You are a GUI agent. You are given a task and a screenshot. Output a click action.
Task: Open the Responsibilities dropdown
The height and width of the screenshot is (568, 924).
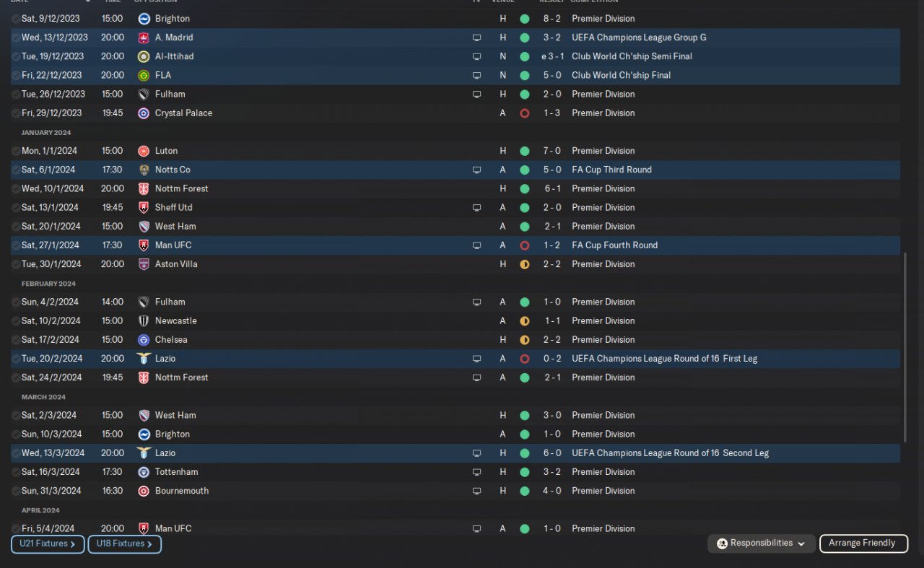pos(762,543)
